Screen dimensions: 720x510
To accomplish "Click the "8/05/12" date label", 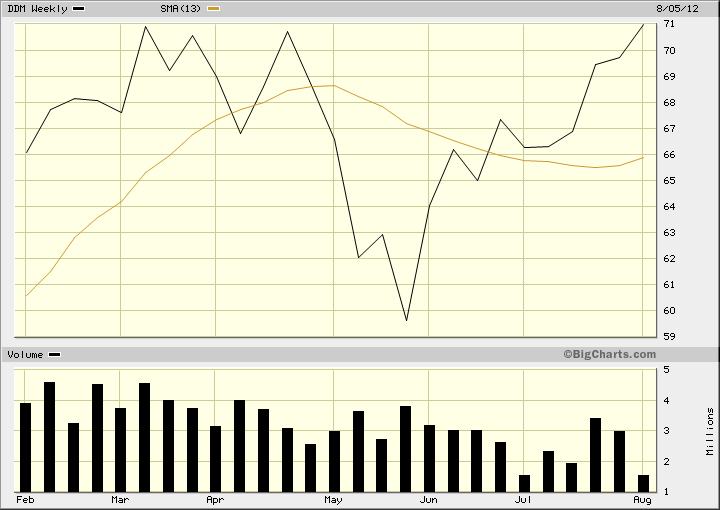I will (677, 9).
